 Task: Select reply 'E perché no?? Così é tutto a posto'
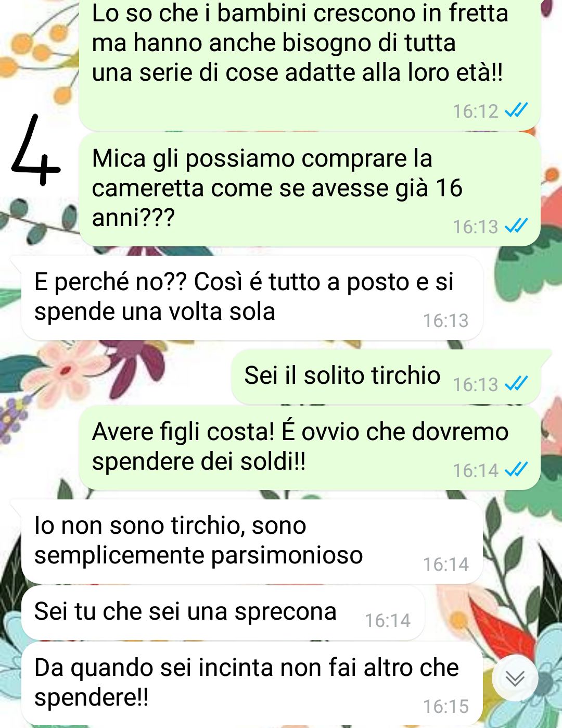pos(252,298)
